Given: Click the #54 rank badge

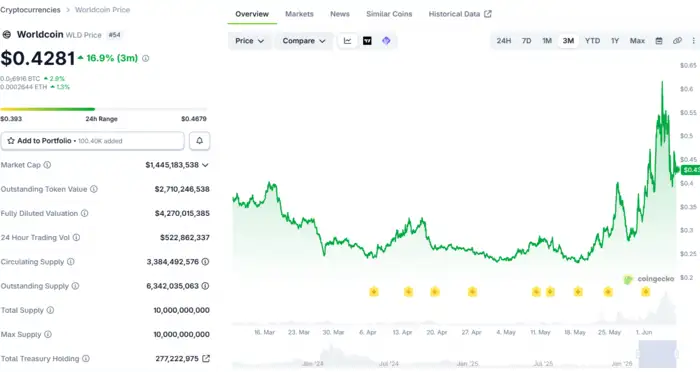Looking at the screenshot, I should 115,35.
